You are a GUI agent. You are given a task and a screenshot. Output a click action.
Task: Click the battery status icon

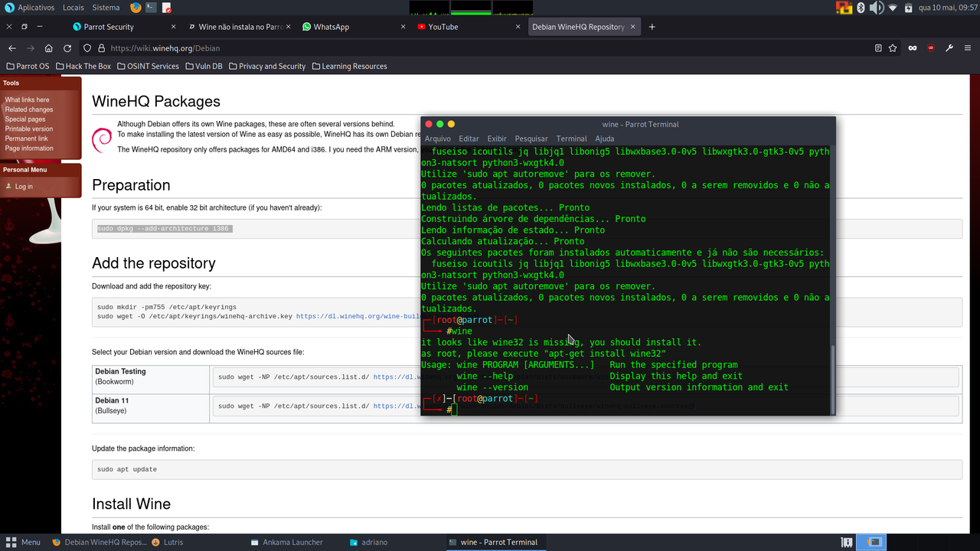pyautogui.click(x=909, y=8)
